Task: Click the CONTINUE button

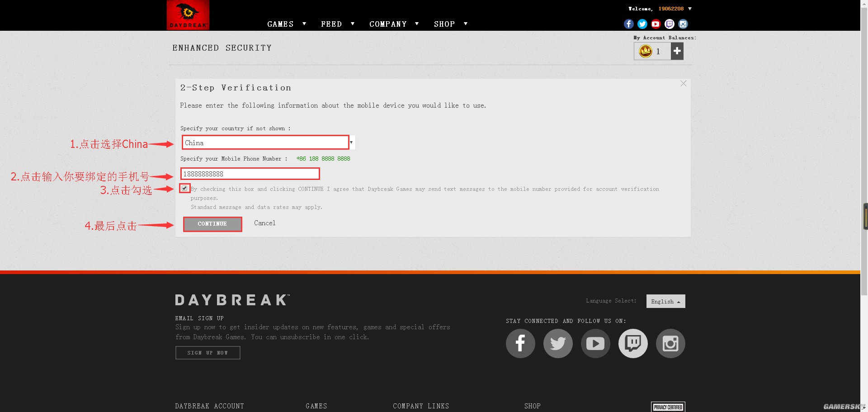Action: [x=212, y=224]
